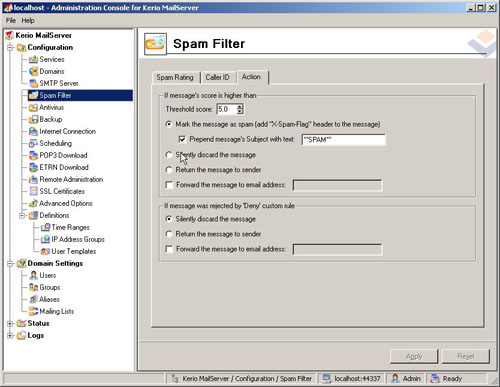Click the Apply button
This screenshot has height=387, width=500.
[x=414, y=356]
